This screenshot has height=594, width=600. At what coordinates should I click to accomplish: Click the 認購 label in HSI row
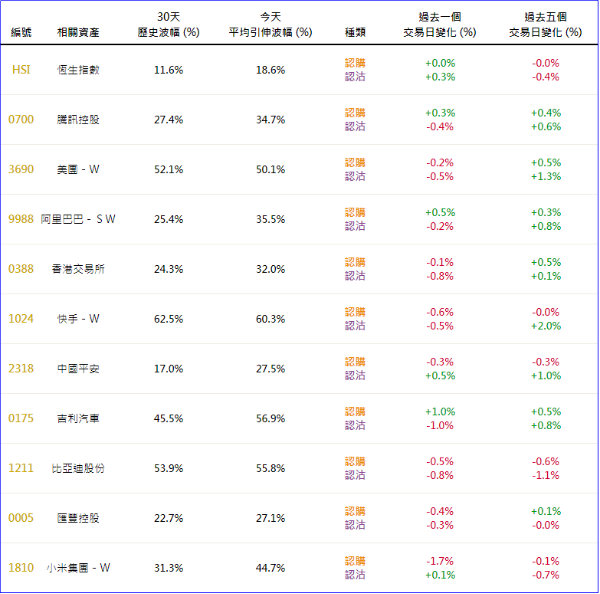[x=355, y=63]
